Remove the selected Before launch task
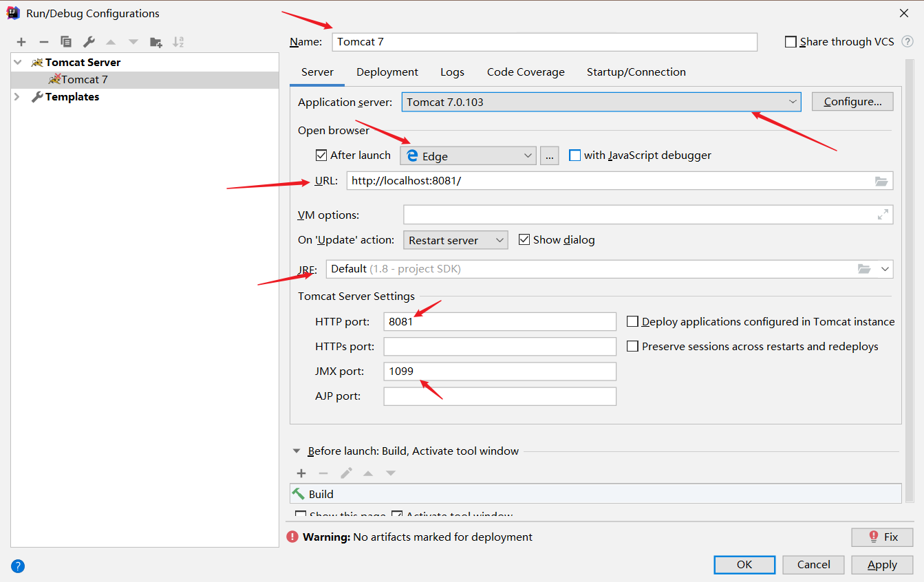Screen dimensions: 924x582 tap(323, 473)
